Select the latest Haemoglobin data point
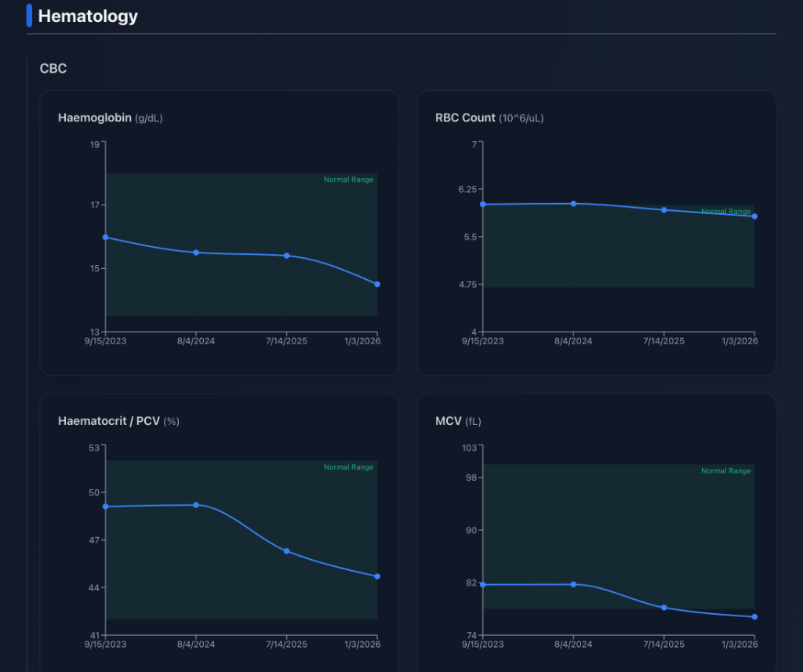Viewport: 803px width, 672px height. [x=376, y=284]
